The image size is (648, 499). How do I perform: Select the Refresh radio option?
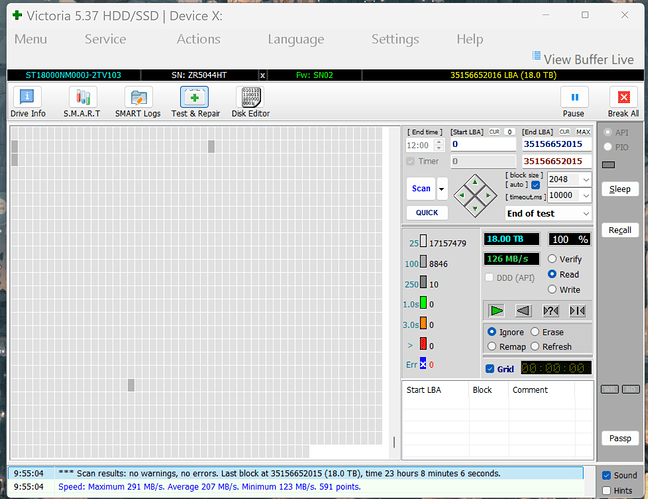click(x=535, y=346)
